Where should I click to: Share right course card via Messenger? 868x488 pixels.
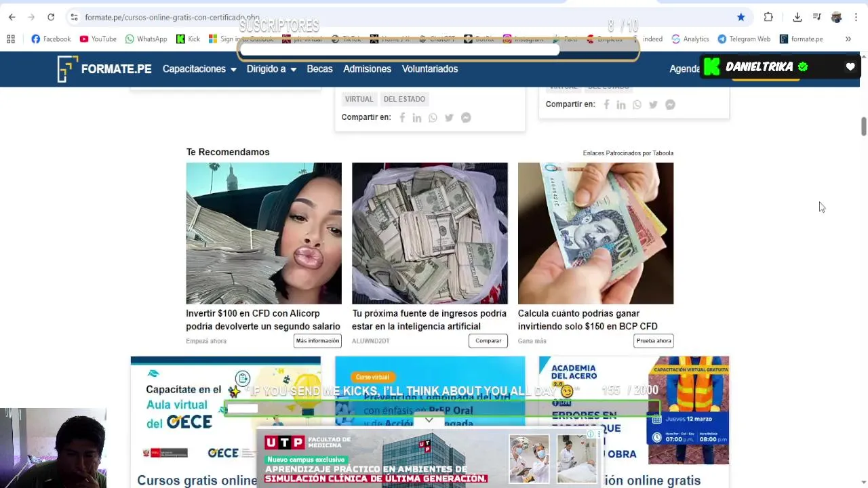point(670,104)
